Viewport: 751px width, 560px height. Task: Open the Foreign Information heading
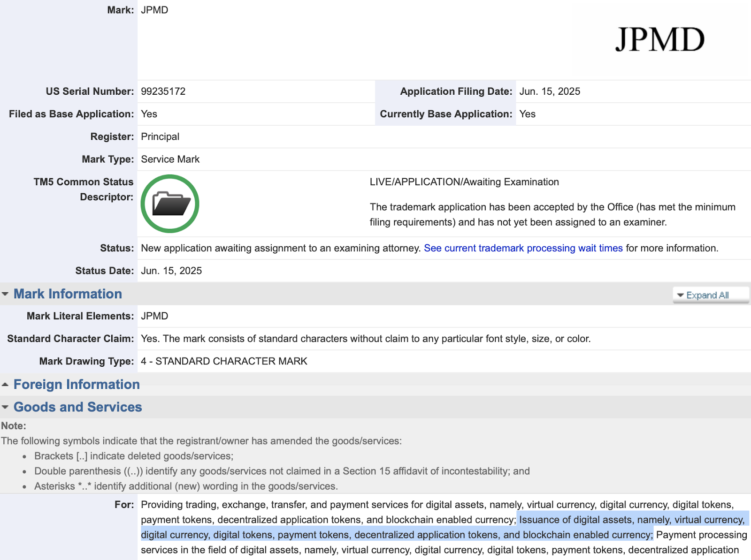(77, 385)
